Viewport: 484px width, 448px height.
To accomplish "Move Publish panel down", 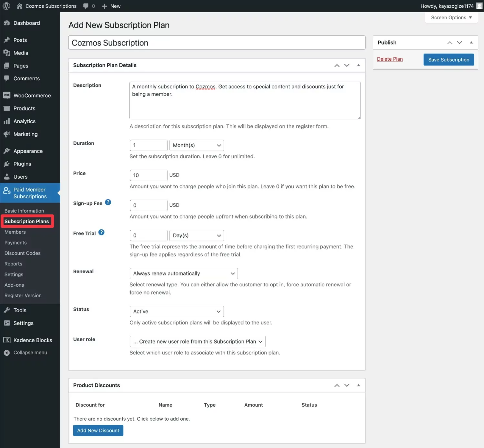I will tap(459, 43).
